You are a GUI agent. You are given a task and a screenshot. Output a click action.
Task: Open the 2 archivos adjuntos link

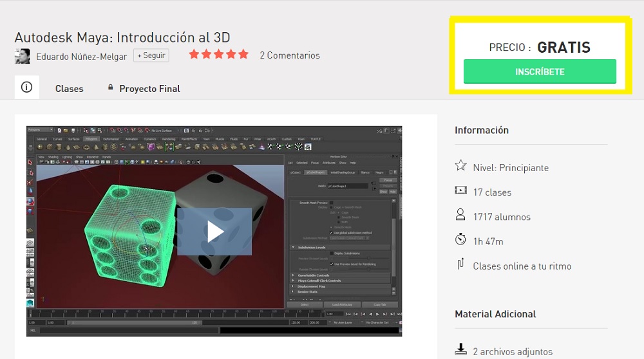tap(513, 352)
